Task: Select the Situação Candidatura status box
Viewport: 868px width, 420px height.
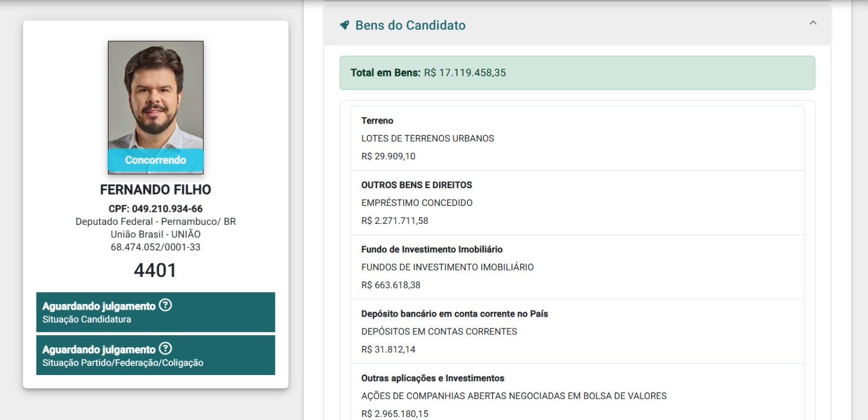Action: click(156, 312)
